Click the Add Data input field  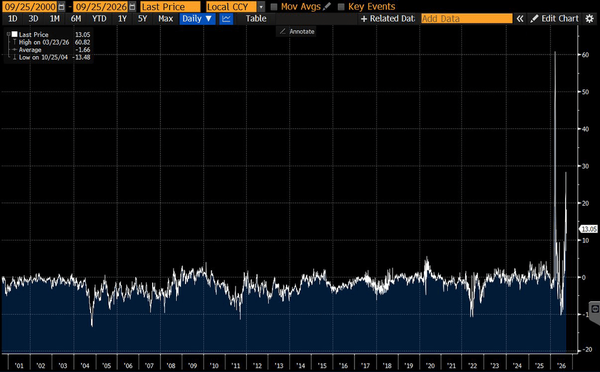pos(466,19)
